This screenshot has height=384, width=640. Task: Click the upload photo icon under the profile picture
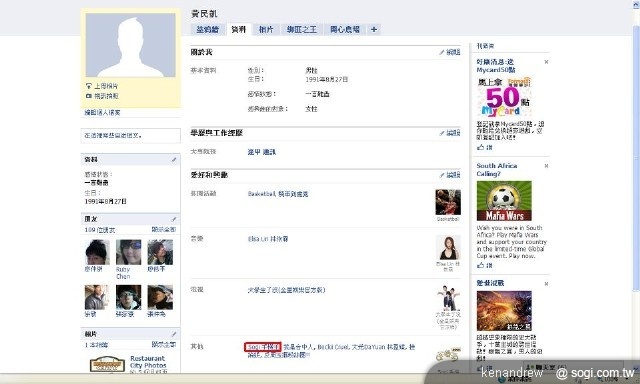(x=89, y=86)
